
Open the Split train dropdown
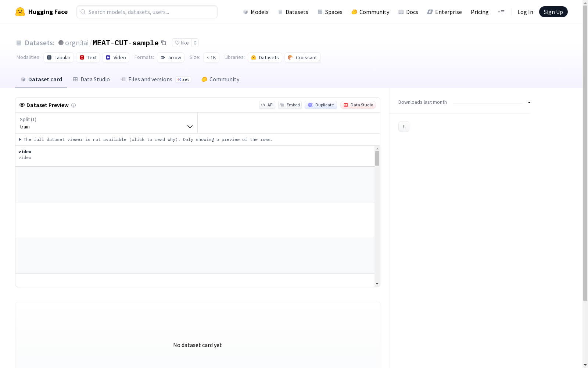(107, 123)
